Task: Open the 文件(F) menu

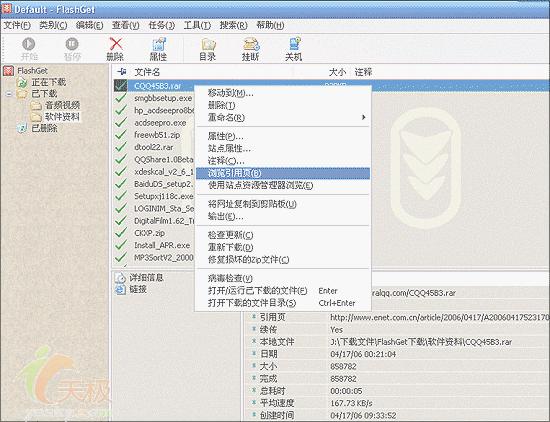Action: pos(17,25)
